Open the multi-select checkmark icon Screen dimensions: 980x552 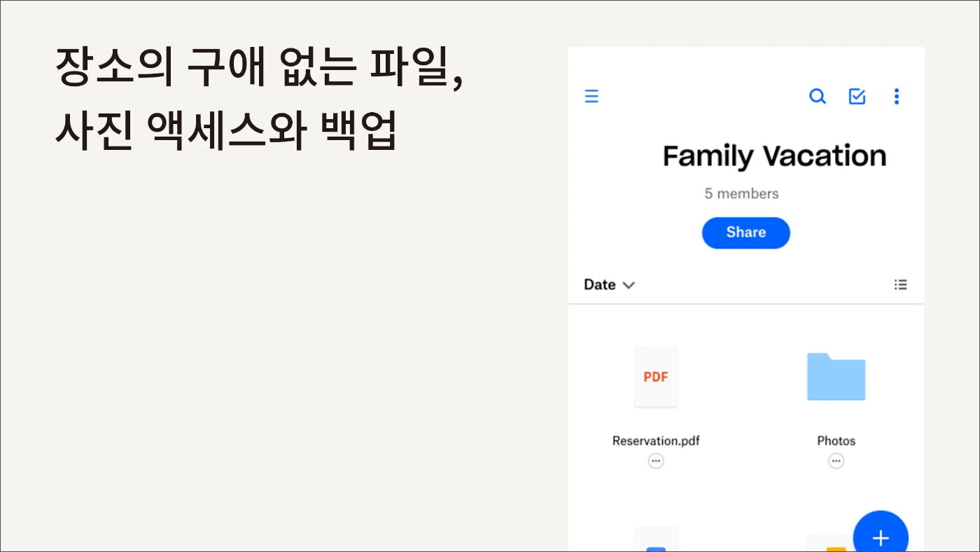click(857, 96)
